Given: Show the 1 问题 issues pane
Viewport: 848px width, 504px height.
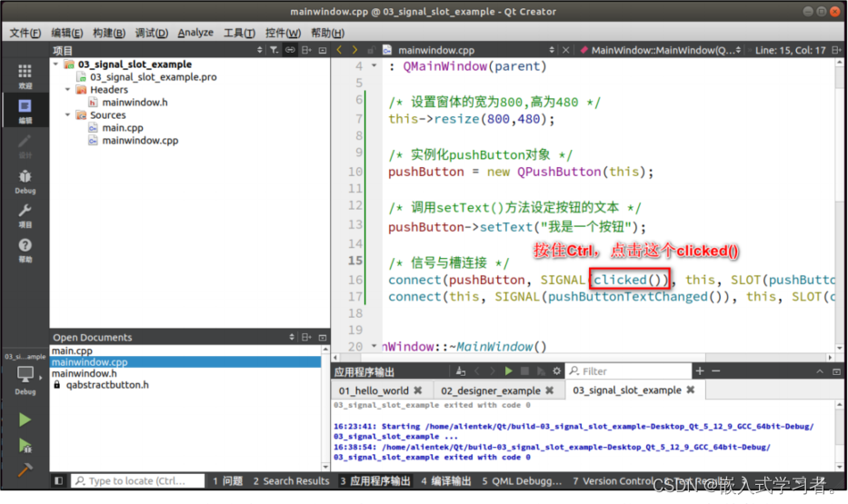Looking at the screenshot, I should (x=227, y=480).
